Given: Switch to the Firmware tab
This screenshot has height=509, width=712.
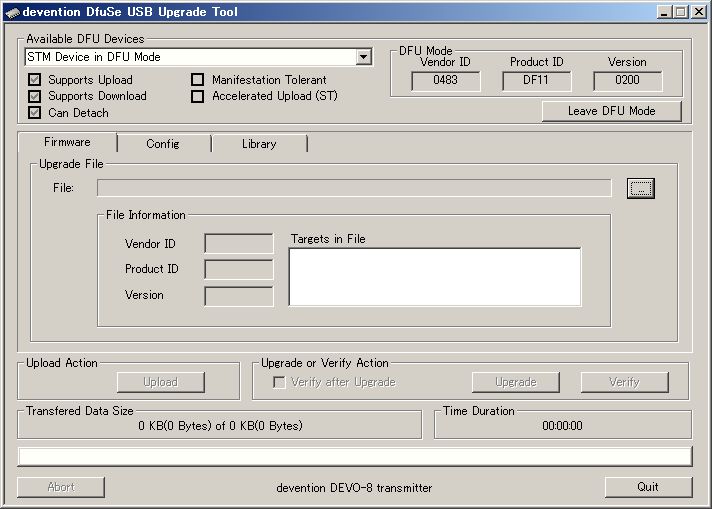Looking at the screenshot, I should (x=67, y=142).
